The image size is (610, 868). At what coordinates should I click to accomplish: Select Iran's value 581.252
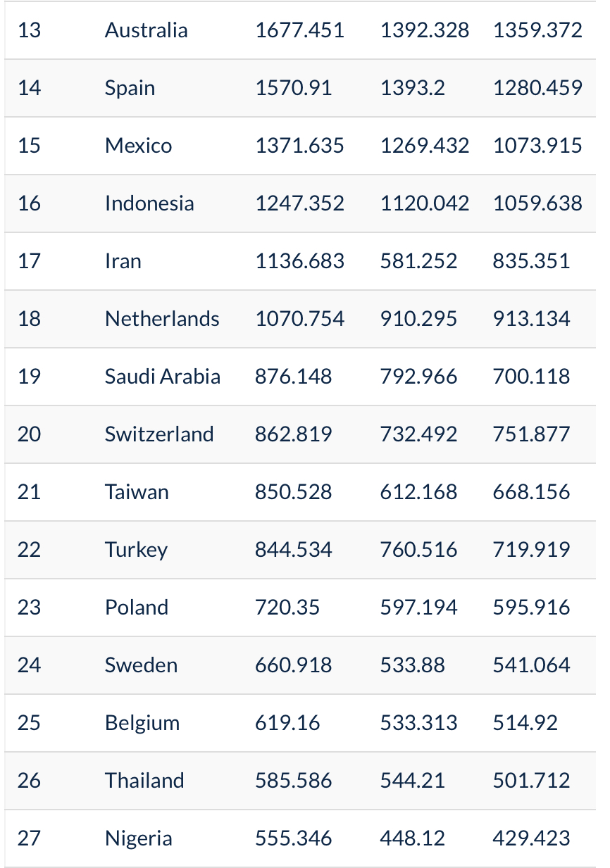pyautogui.click(x=419, y=261)
